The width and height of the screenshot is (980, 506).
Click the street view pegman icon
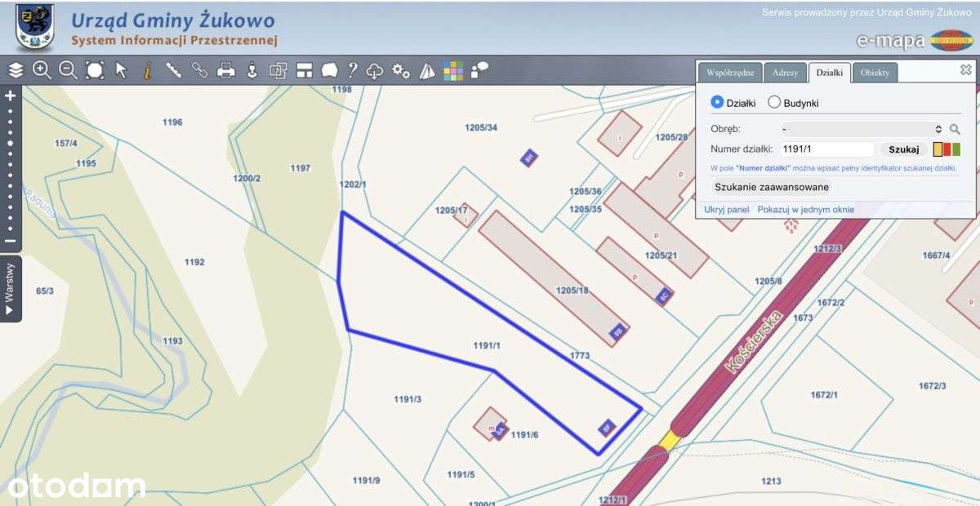tap(252, 70)
